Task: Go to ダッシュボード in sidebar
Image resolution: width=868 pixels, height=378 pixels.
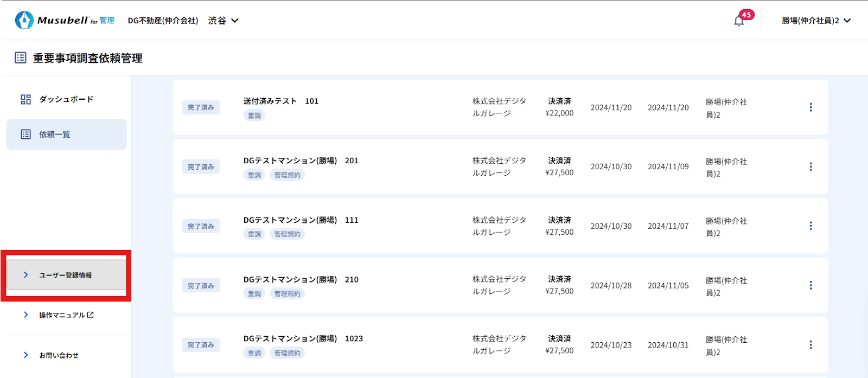Action: pos(66,99)
